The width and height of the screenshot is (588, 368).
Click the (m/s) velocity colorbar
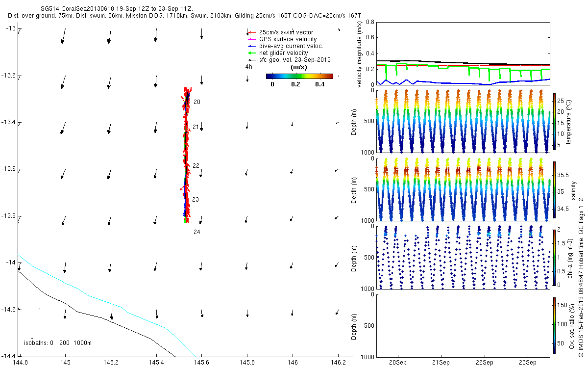coord(299,76)
